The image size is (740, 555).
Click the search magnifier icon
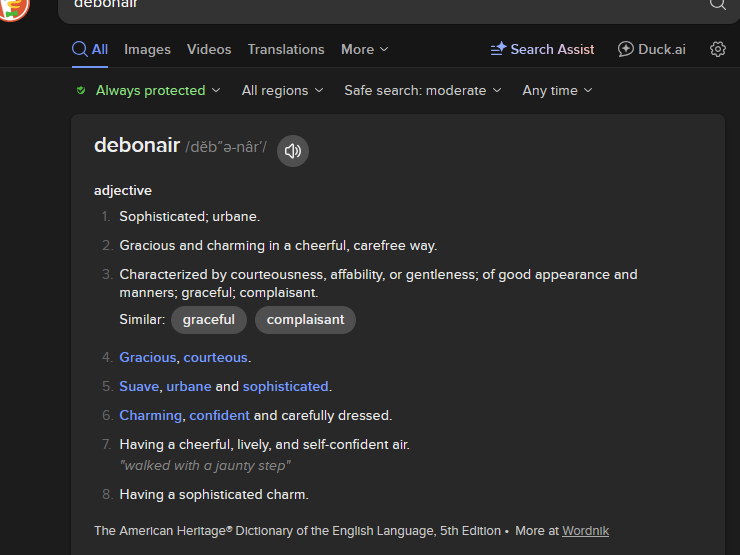tap(717, 5)
